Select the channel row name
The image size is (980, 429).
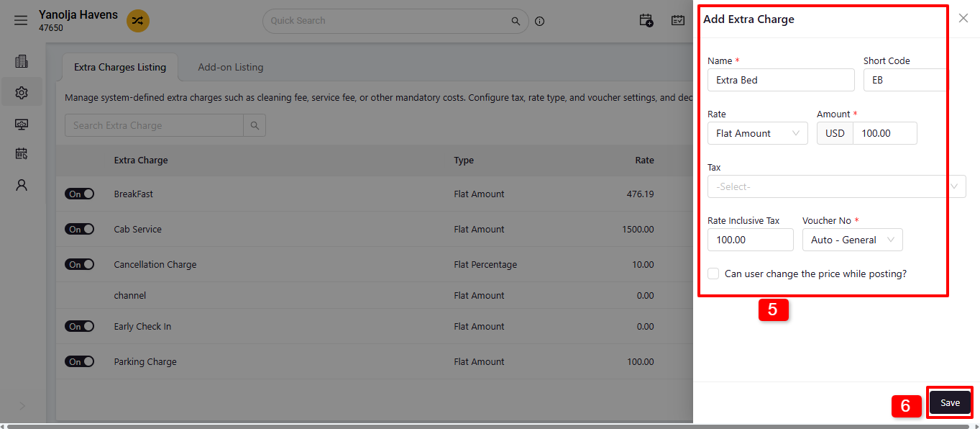point(130,295)
